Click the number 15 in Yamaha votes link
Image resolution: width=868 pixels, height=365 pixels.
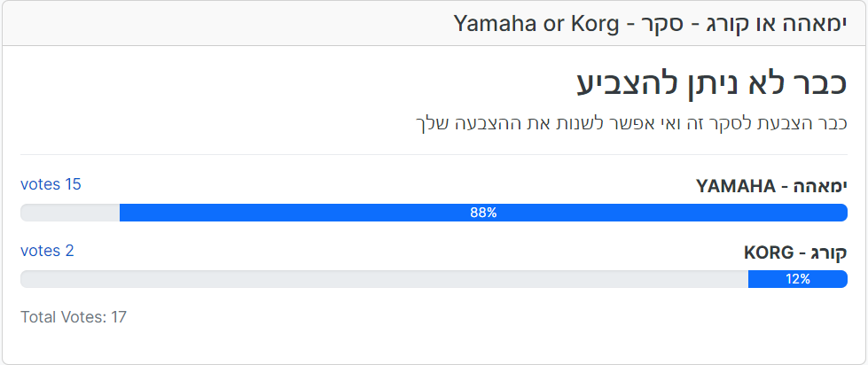[x=73, y=184]
